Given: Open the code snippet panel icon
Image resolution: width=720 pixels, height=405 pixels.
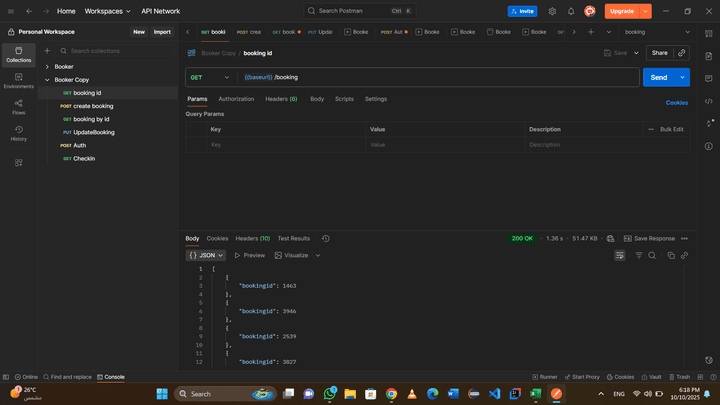Looking at the screenshot, I should [x=708, y=101].
